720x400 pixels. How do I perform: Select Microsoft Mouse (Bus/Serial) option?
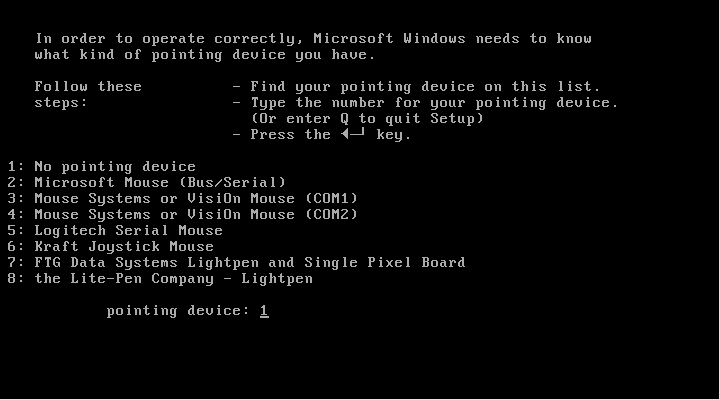pyautogui.click(x=146, y=183)
